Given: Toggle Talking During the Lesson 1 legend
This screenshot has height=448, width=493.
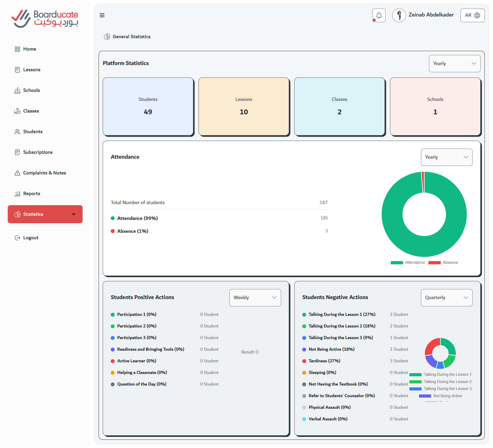Looking at the screenshot, I should pyautogui.click(x=440, y=374).
